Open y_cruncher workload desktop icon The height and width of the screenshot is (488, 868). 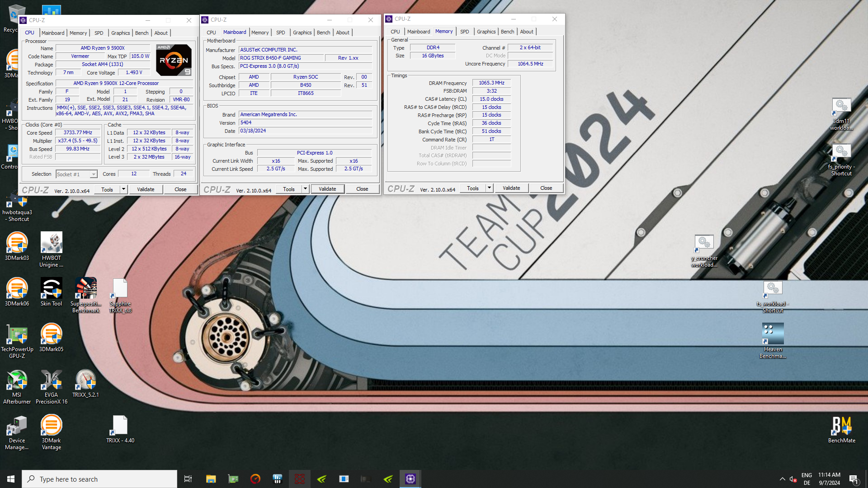[x=704, y=251]
